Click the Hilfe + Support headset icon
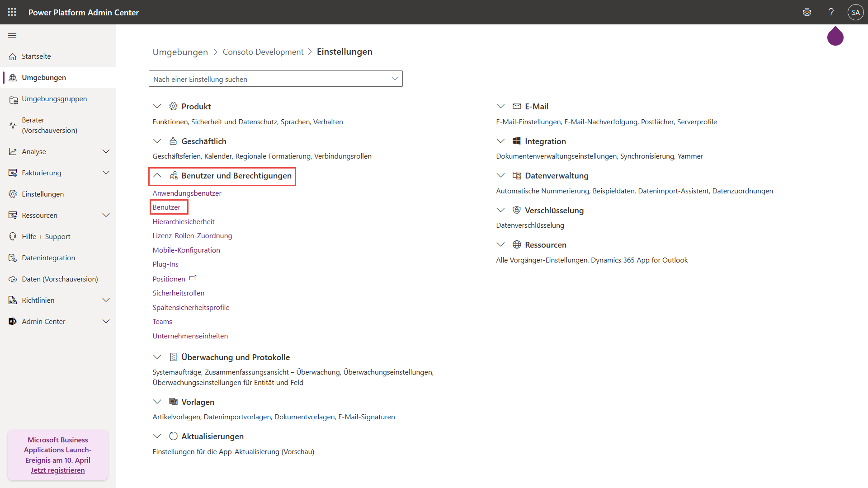This screenshot has width=868, height=488. 13,237
